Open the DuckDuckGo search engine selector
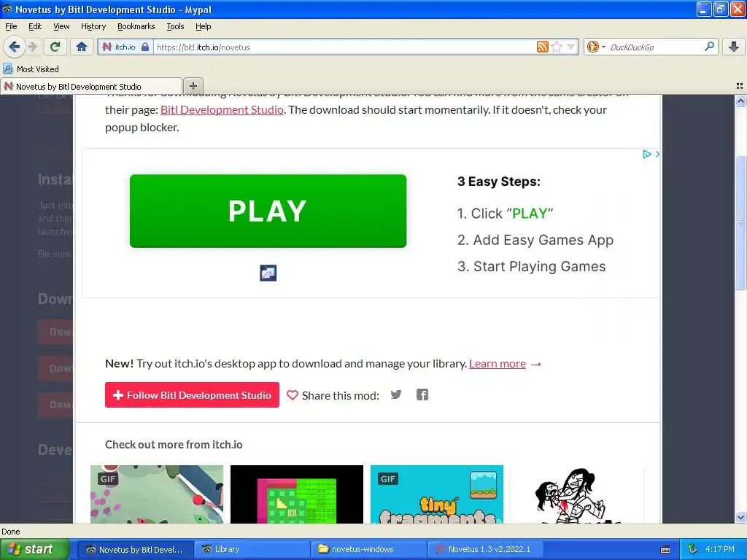This screenshot has width=747, height=560. 595,47
